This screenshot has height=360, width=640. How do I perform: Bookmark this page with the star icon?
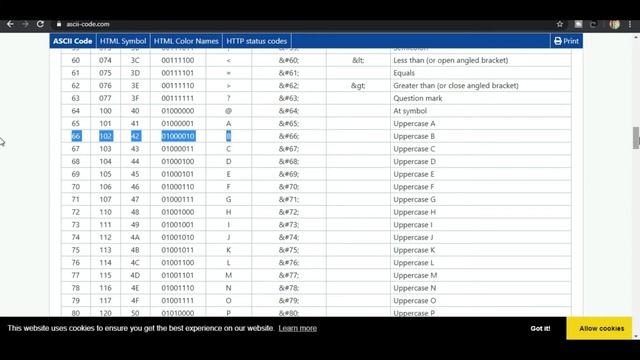(x=560, y=24)
